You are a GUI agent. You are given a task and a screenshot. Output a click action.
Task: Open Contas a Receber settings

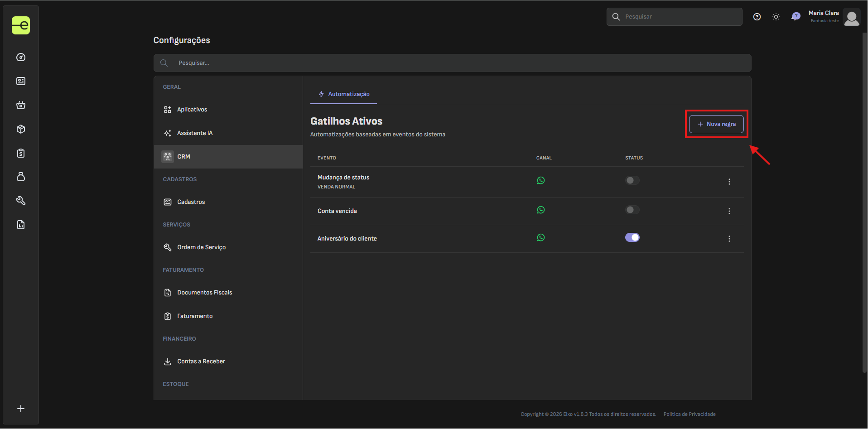click(x=228, y=362)
